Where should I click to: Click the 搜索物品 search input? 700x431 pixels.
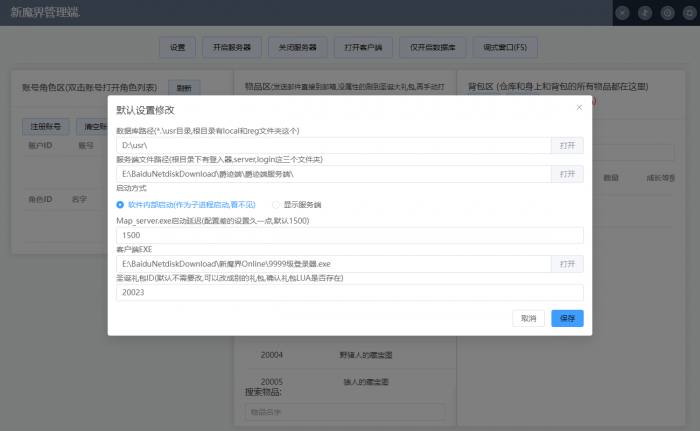click(345, 412)
